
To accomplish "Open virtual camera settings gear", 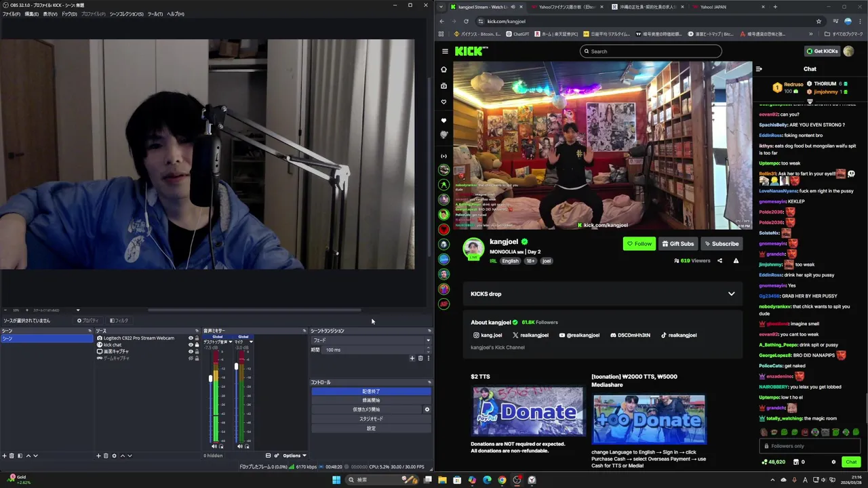I will (427, 409).
